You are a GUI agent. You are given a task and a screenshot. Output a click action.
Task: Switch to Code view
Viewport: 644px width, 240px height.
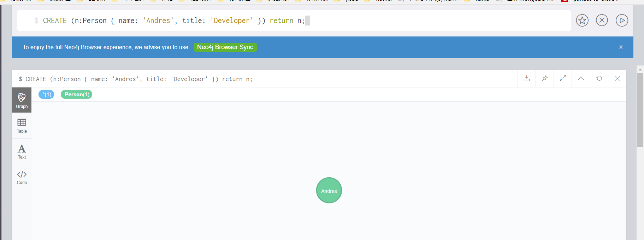pos(22,177)
